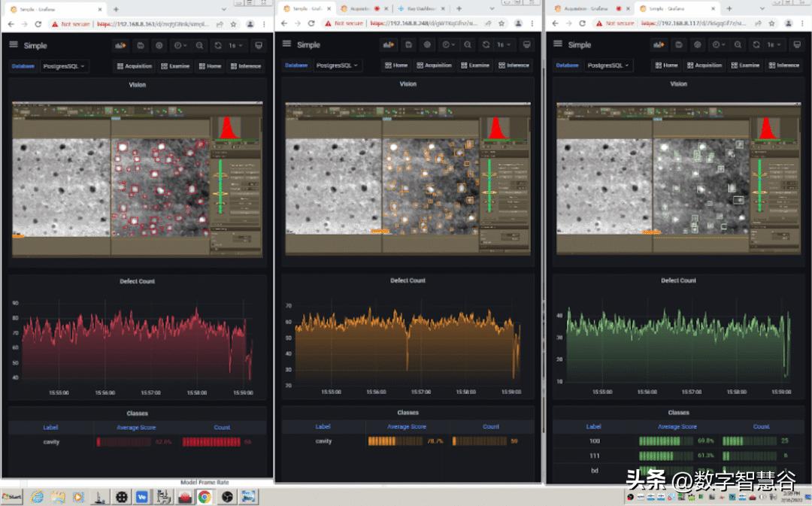The width and height of the screenshot is (812, 506).
Task: Open PostgresSQL database dropdown in the right window
Action: click(608, 65)
